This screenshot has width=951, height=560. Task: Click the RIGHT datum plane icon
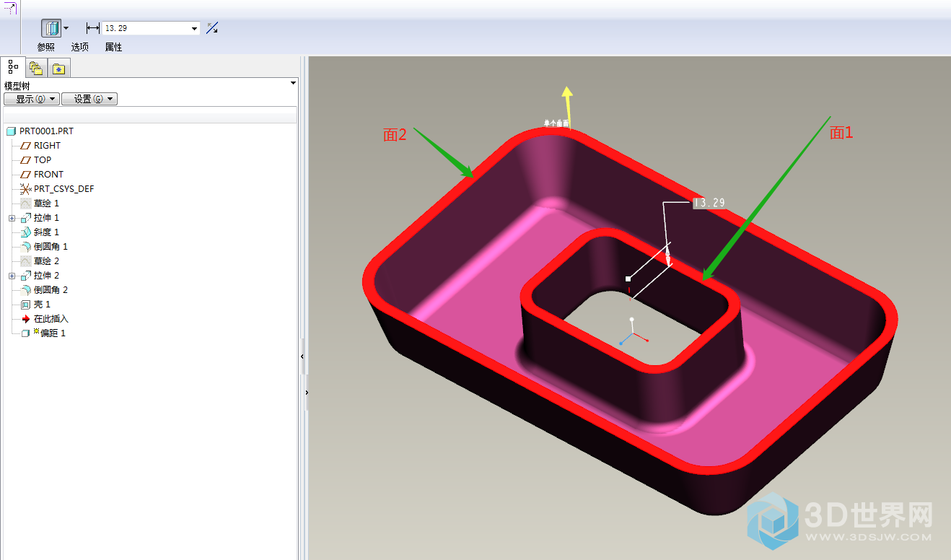pyautogui.click(x=26, y=146)
